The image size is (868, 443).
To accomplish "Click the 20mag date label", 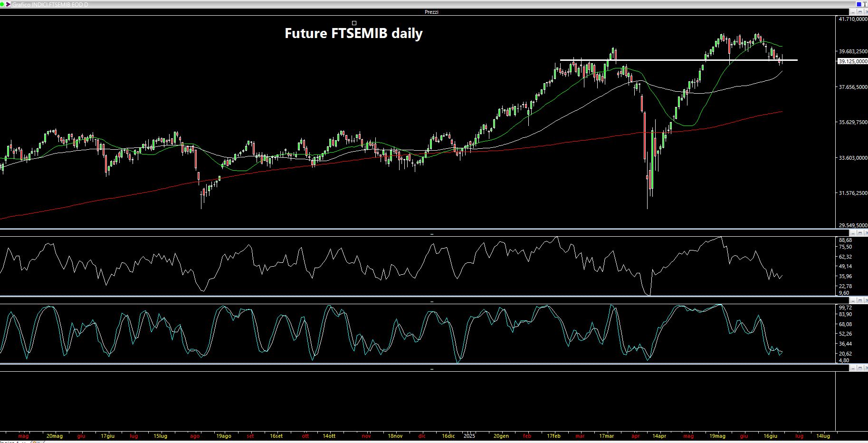I will coord(55,436).
